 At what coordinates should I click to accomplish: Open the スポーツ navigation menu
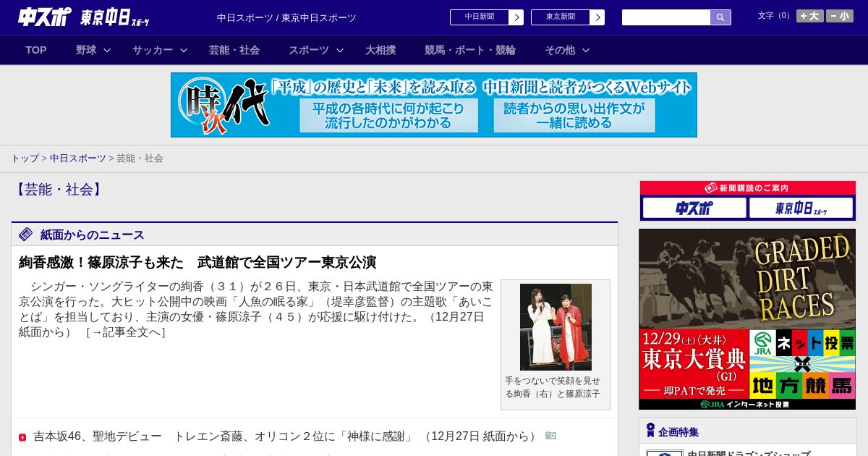point(309,50)
